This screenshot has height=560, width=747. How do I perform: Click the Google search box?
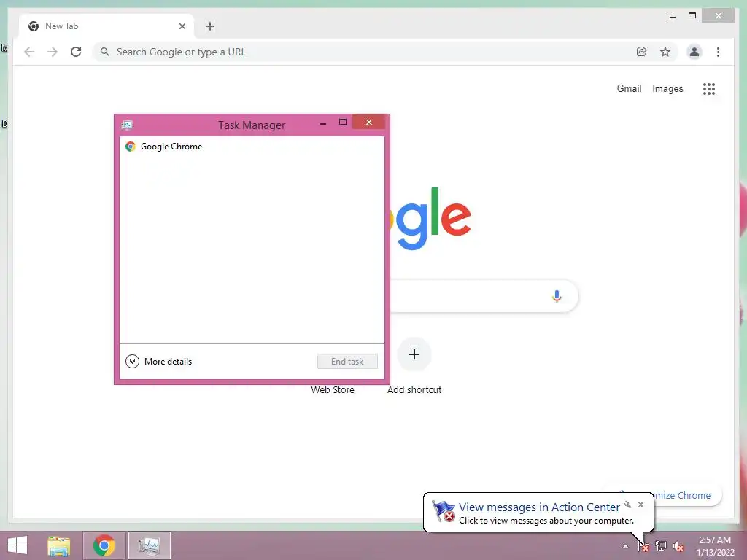484,296
